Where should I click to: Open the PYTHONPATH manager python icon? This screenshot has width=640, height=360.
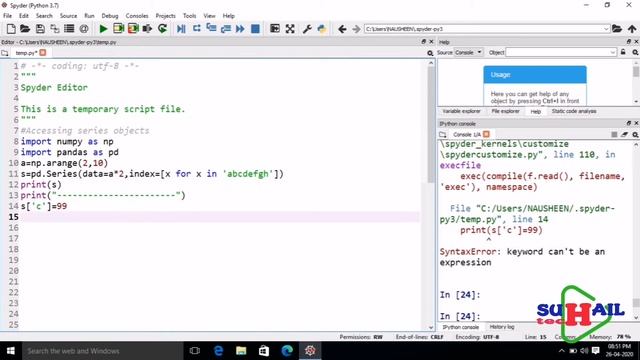(x=322, y=29)
